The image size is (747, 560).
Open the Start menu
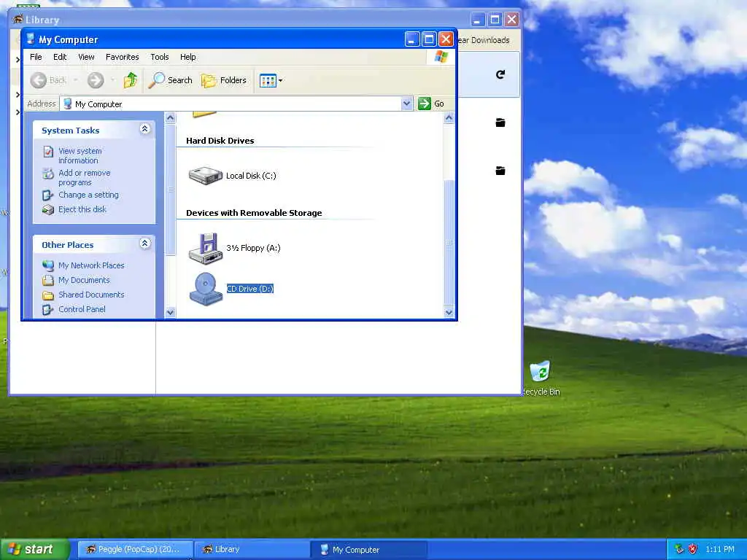click(x=35, y=549)
